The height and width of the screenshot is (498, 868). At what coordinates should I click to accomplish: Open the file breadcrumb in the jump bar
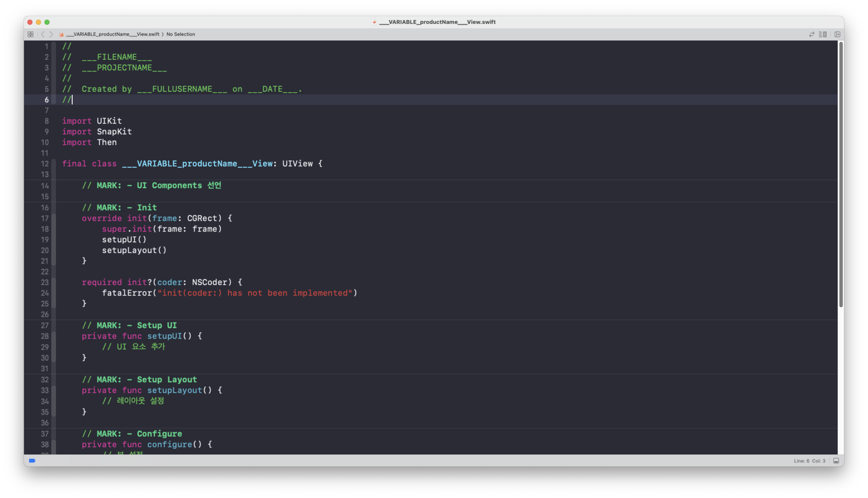pos(113,34)
